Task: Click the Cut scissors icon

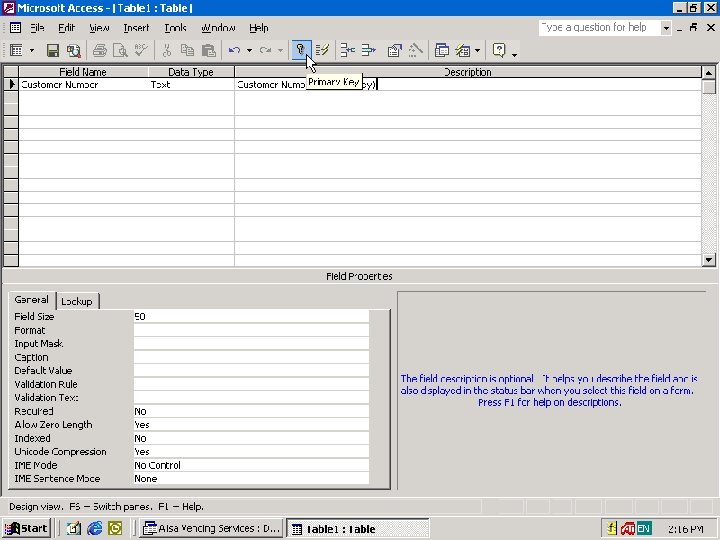Action: [167, 50]
